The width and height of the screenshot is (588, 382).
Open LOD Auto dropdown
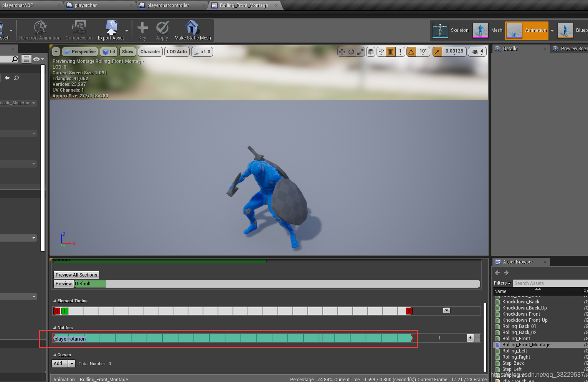pyautogui.click(x=177, y=52)
